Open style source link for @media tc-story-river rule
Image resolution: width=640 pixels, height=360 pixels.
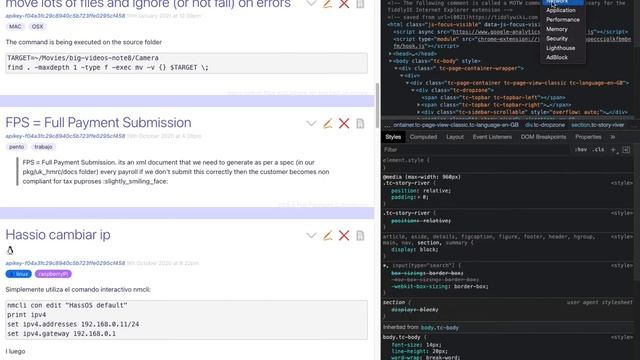(x=622, y=183)
